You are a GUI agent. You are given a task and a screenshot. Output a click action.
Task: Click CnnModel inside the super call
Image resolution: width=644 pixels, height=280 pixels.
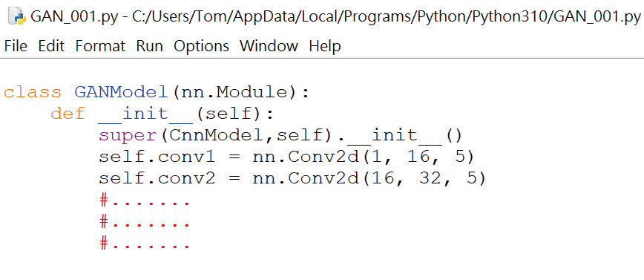(x=217, y=135)
